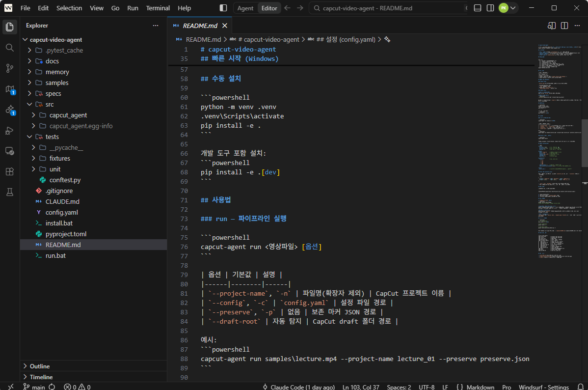Image resolution: width=588 pixels, height=390 pixels.
Task: Open the remote window status icon
Action: point(10,387)
